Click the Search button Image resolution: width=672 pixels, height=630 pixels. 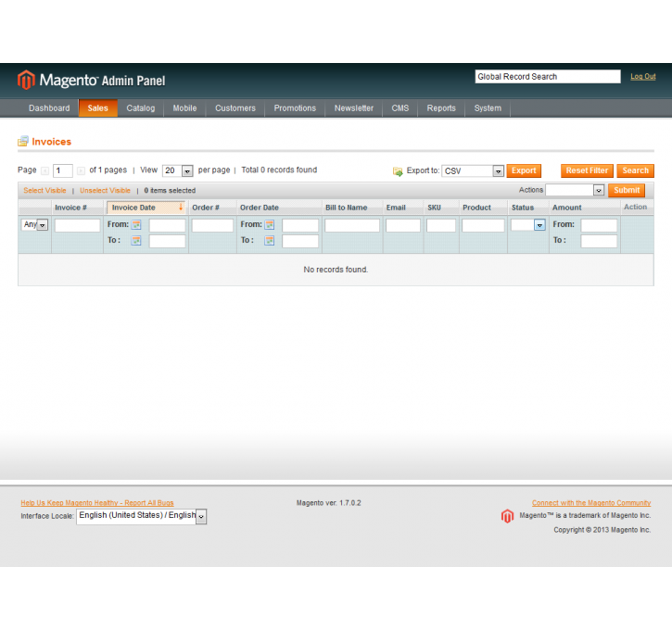point(635,170)
